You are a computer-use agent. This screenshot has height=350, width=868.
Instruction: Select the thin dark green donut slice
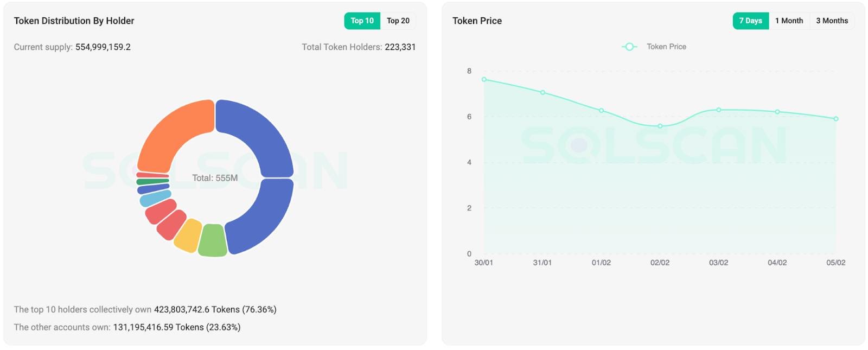coord(152,182)
